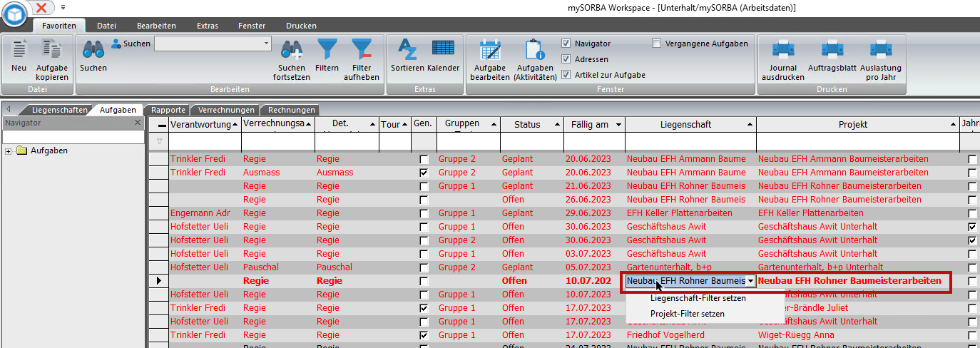Image resolution: width=980 pixels, height=348 pixels.
Task: Toggle Gen. checkbox for 29.06.2023 row
Action: [x=424, y=213]
